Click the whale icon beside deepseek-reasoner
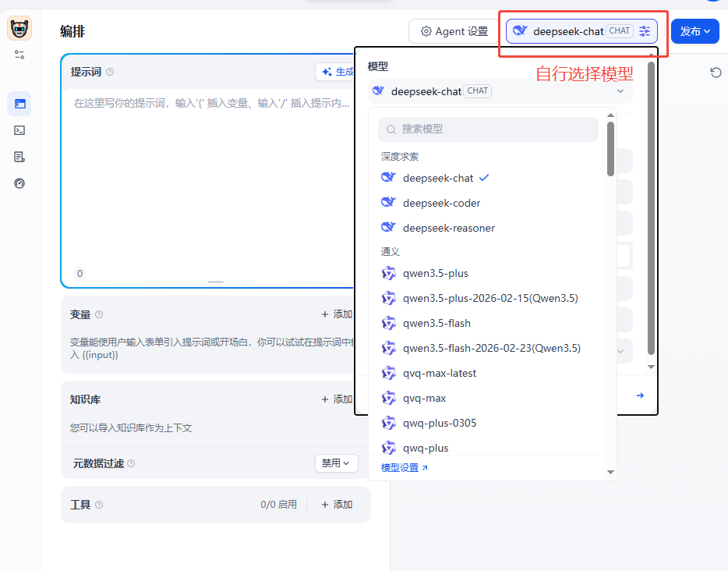This screenshot has width=728, height=571. pos(389,228)
